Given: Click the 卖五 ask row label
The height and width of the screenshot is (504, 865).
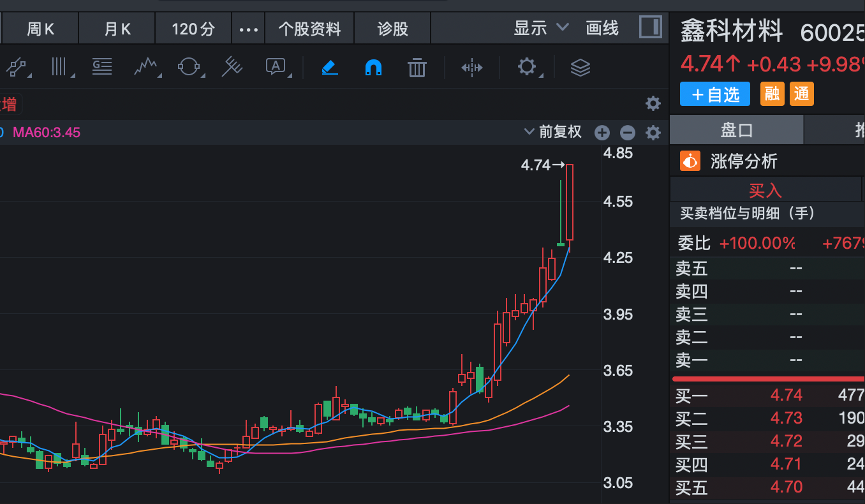Looking at the screenshot, I should (x=692, y=268).
